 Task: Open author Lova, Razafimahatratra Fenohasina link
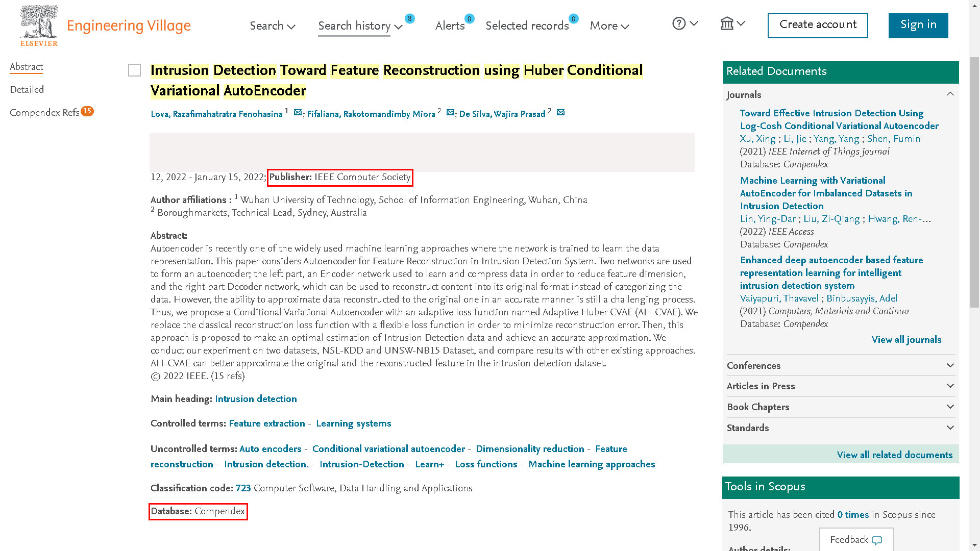pos(216,114)
